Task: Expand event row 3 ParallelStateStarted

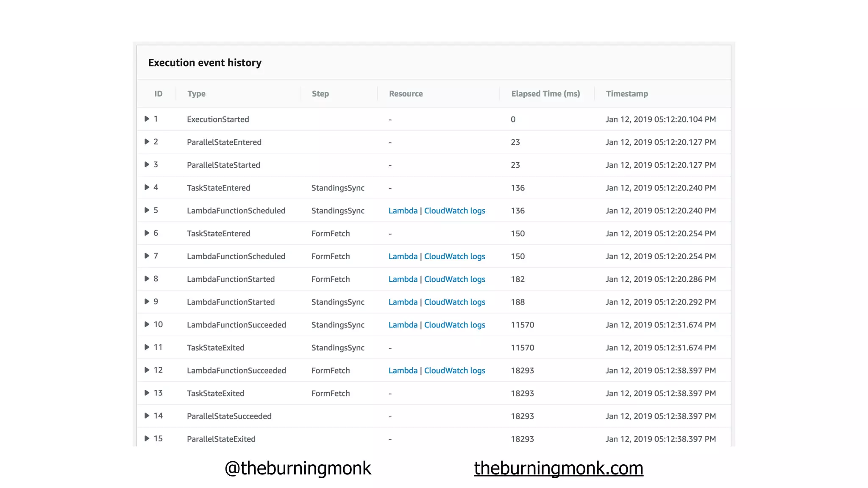Action: (147, 165)
